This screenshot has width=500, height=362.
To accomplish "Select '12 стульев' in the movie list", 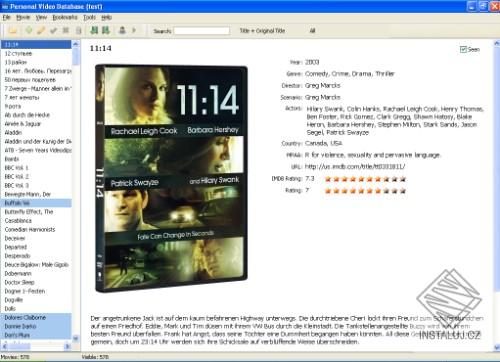I will coord(36,53).
